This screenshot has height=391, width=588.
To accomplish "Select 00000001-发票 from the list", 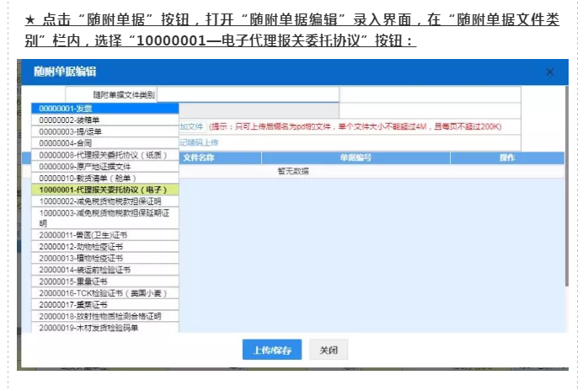I will pyautogui.click(x=104, y=109).
